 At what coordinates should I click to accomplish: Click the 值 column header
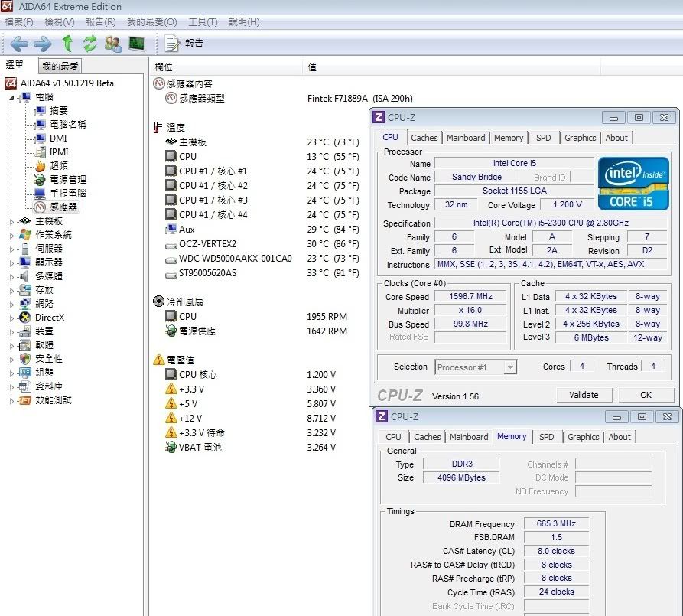[450, 67]
